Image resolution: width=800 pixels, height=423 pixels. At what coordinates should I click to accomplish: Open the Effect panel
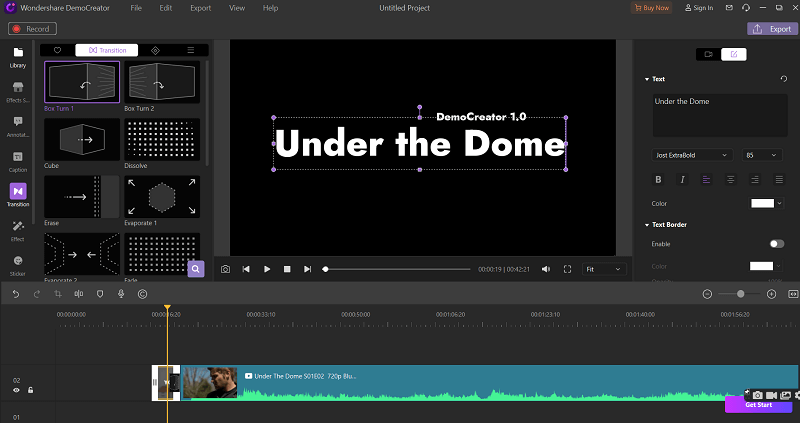[18, 231]
